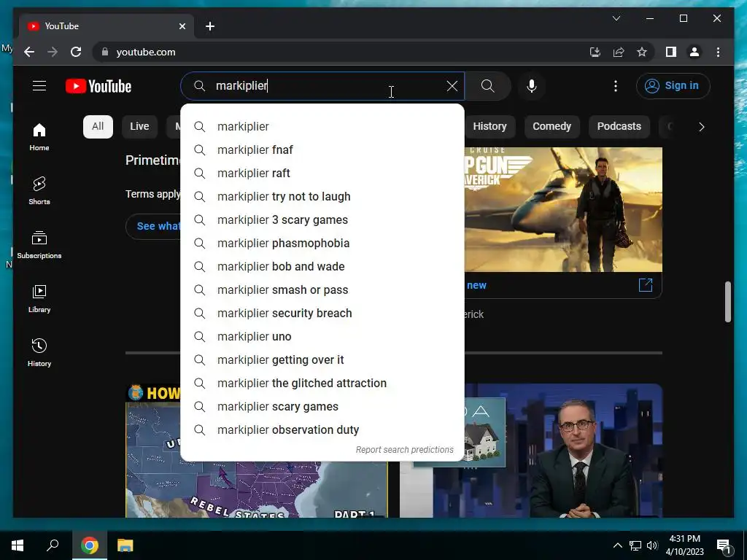
Task: Open Library in the sidebar
Action: click(x=39, y=298)
